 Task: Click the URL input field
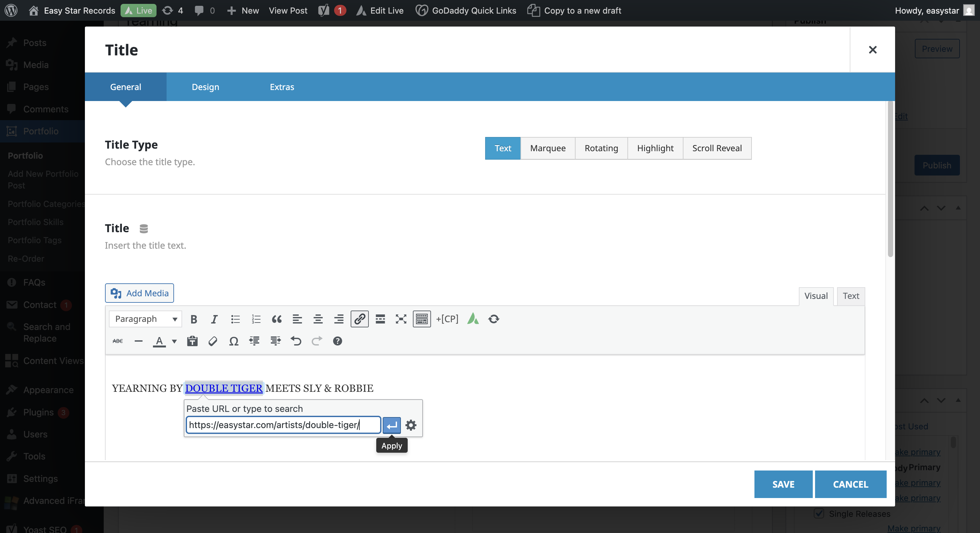point(283,425)
